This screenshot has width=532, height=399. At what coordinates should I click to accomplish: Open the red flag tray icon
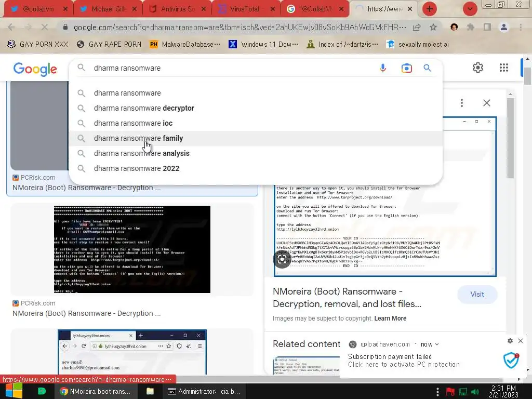(x=450, y=392)
